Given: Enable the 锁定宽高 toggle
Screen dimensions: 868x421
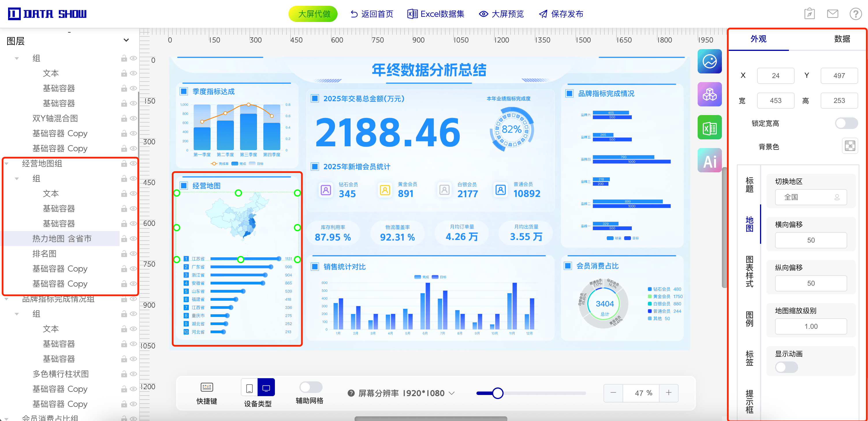Looking at the screenshot, I should 846,123.
